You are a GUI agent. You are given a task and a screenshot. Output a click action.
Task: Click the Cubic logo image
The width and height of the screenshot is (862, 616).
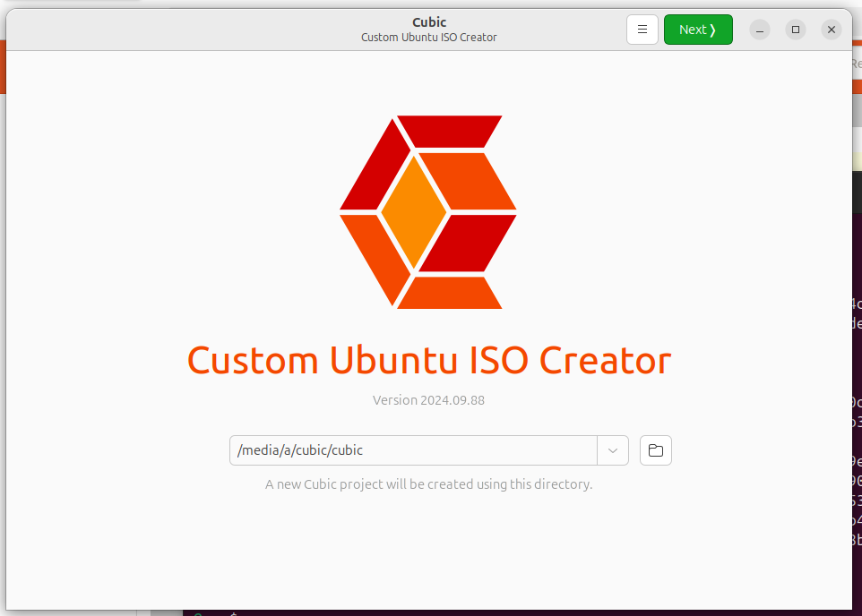(x=428, y=212)
